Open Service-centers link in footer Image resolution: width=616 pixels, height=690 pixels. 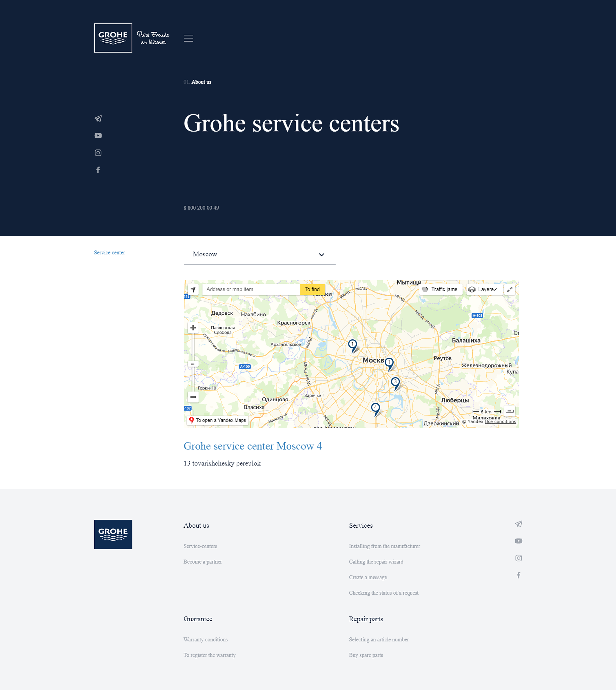(201, 546)
